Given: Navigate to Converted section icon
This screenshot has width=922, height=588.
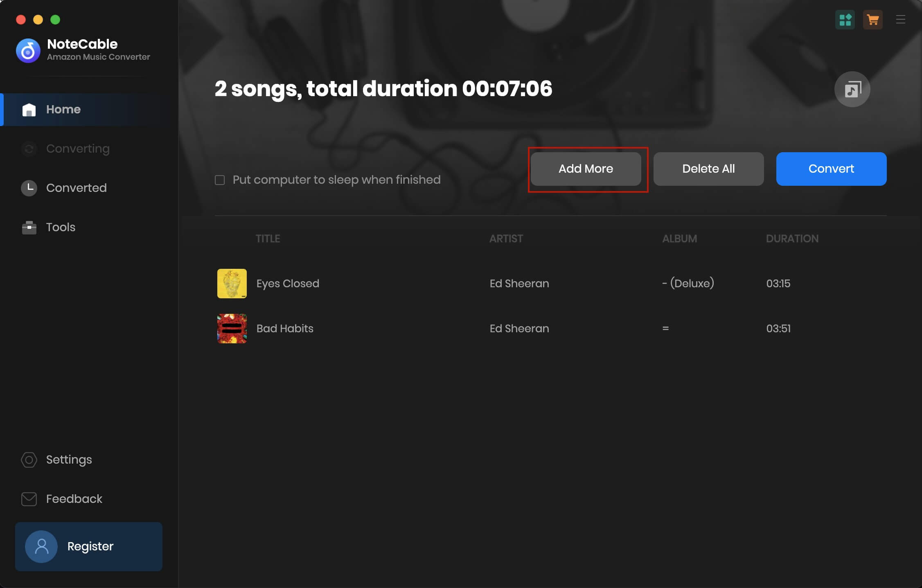Looking at the screenshot, I should [28, 187].
